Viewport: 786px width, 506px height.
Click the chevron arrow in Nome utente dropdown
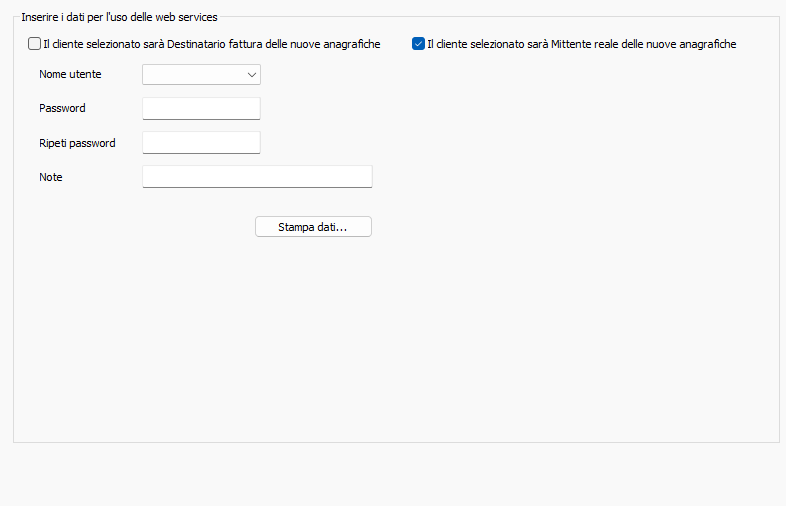point(250,74)
